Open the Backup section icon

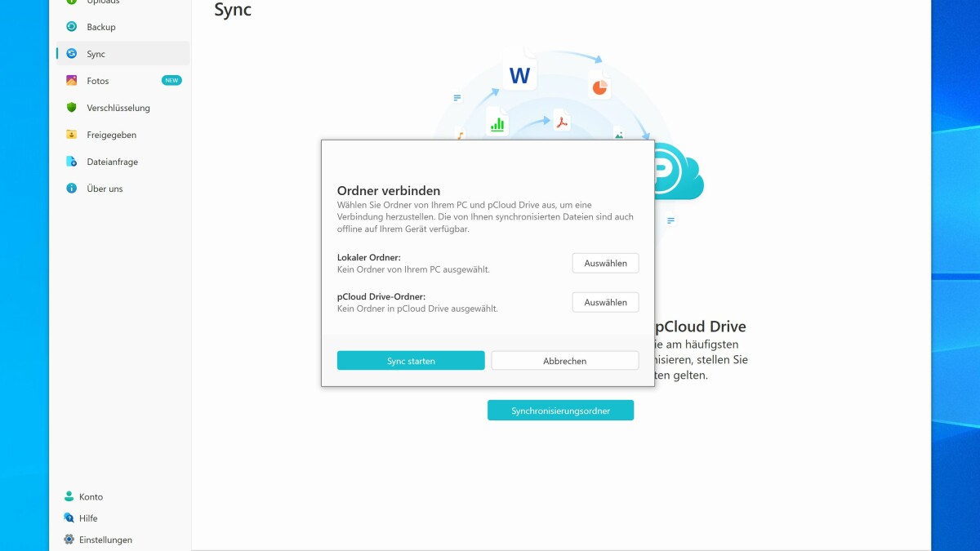tap(71, 27)
